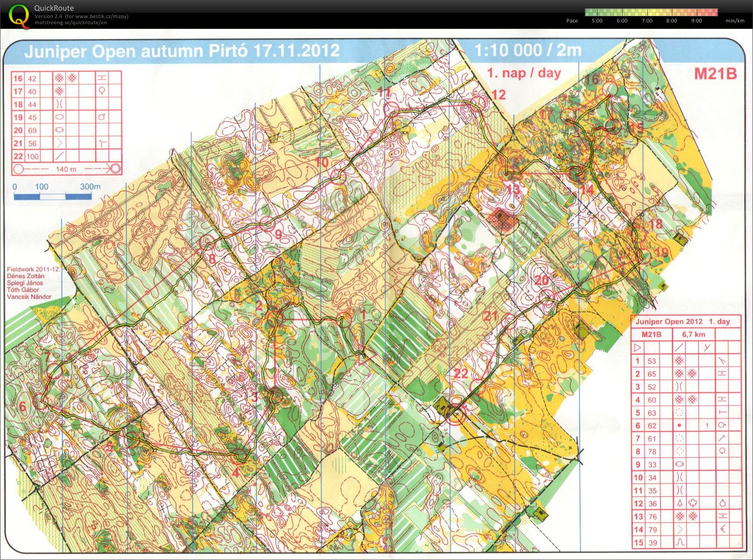The image size is (753, 560).
Task: Click the 5:00 pace label
Action: (597, 21)
